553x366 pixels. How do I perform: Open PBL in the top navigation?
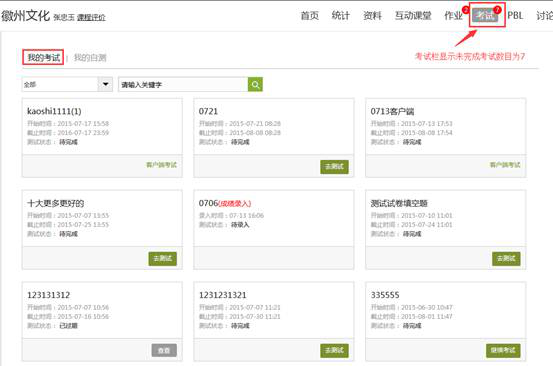tap(515, 16)
